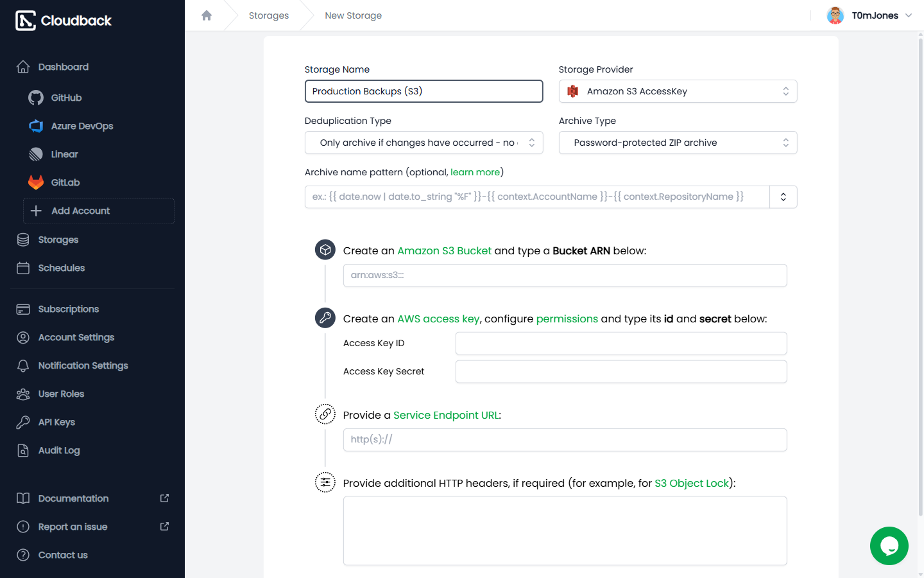Click the Storages database icon
924x578 pixels.
tap(23, 240)
